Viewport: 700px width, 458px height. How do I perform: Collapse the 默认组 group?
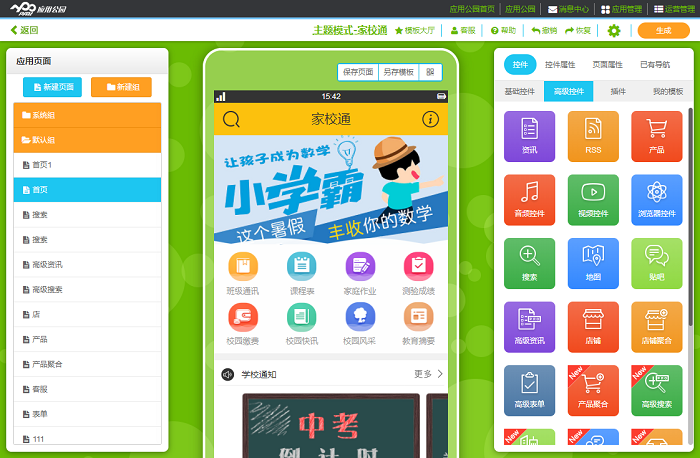87,139
